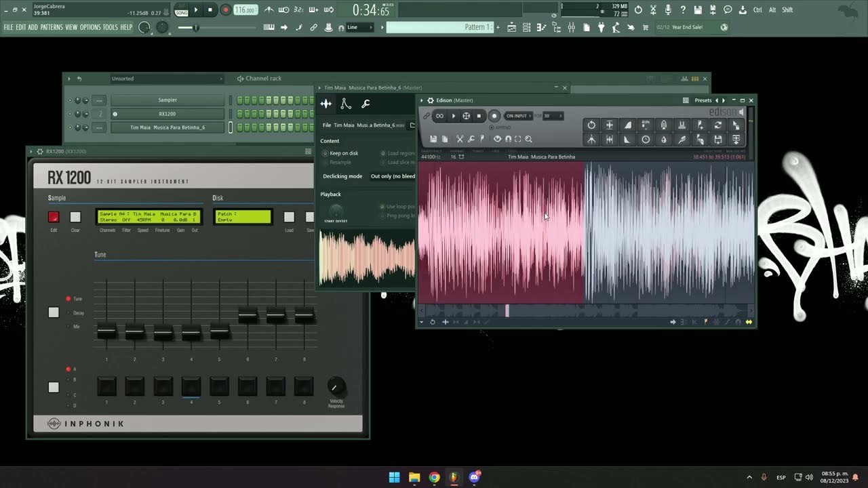Toggle mute LED for RX1200 channel
This screenshot has height=488, width=868.
click(69, 114)
